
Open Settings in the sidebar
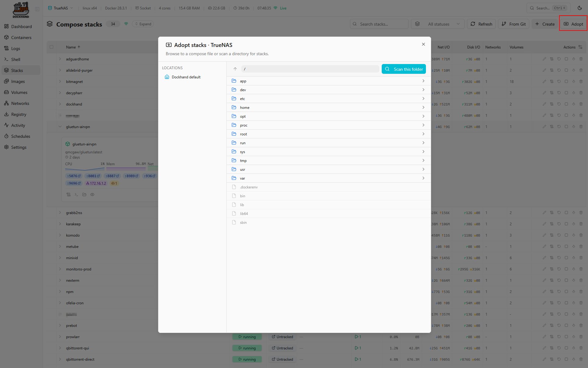point(21,147)
